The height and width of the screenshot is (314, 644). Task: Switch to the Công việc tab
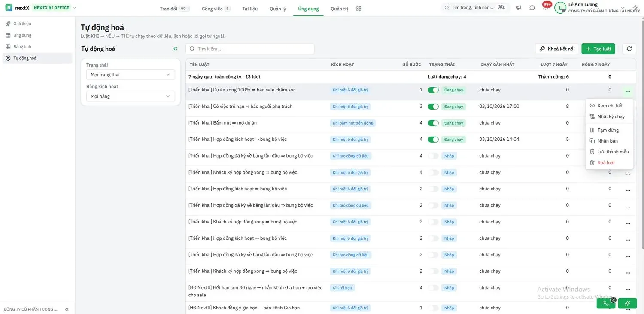[216, 9]
